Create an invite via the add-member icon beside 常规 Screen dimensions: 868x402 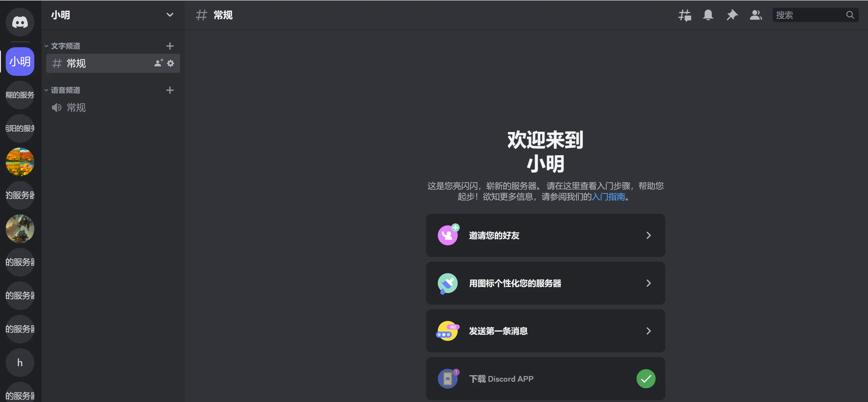(x=158, y=63)
